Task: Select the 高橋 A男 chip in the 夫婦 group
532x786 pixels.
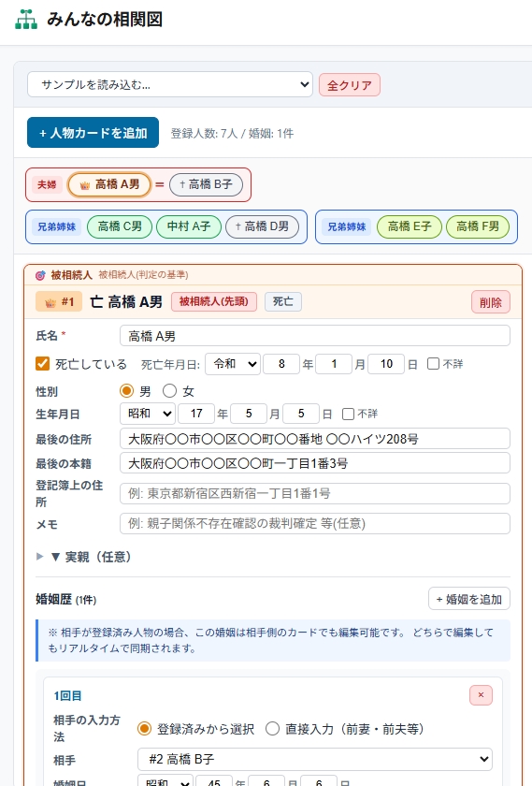Action: pos(109,184)
